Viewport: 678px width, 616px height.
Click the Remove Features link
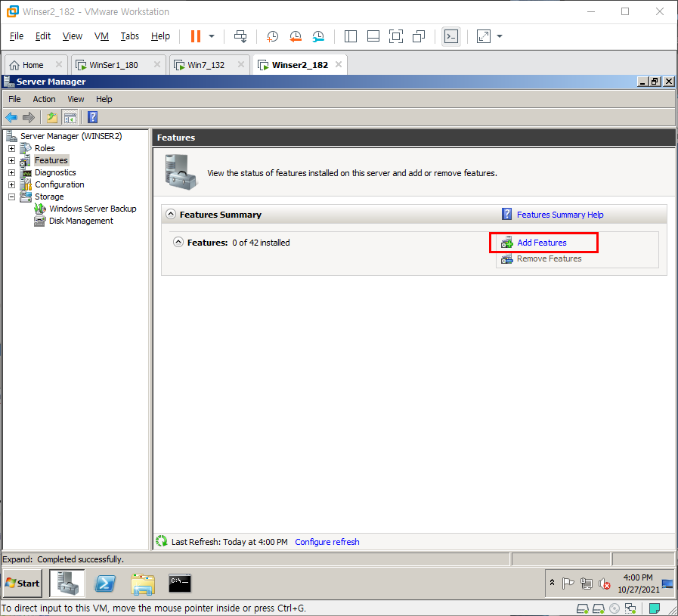[550, 258]
